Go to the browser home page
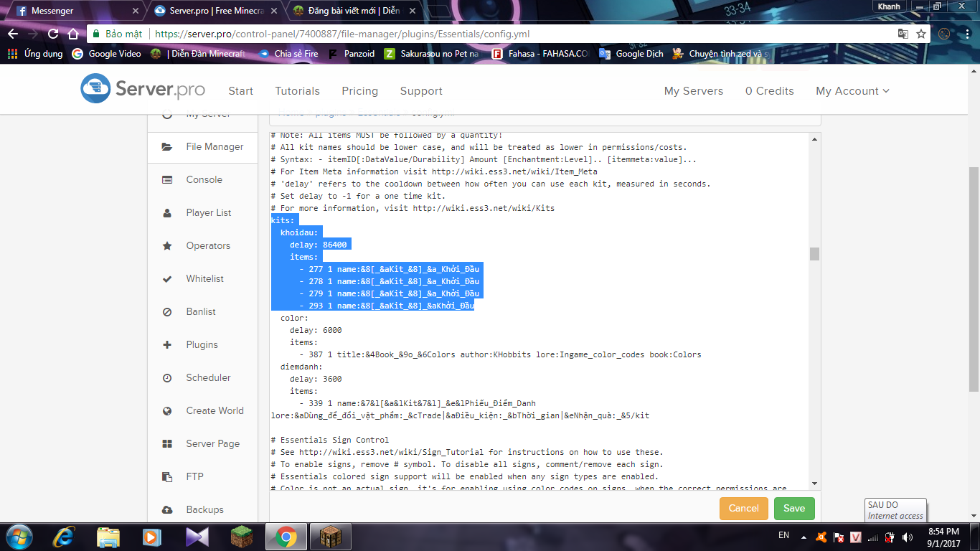 [72, 34]
